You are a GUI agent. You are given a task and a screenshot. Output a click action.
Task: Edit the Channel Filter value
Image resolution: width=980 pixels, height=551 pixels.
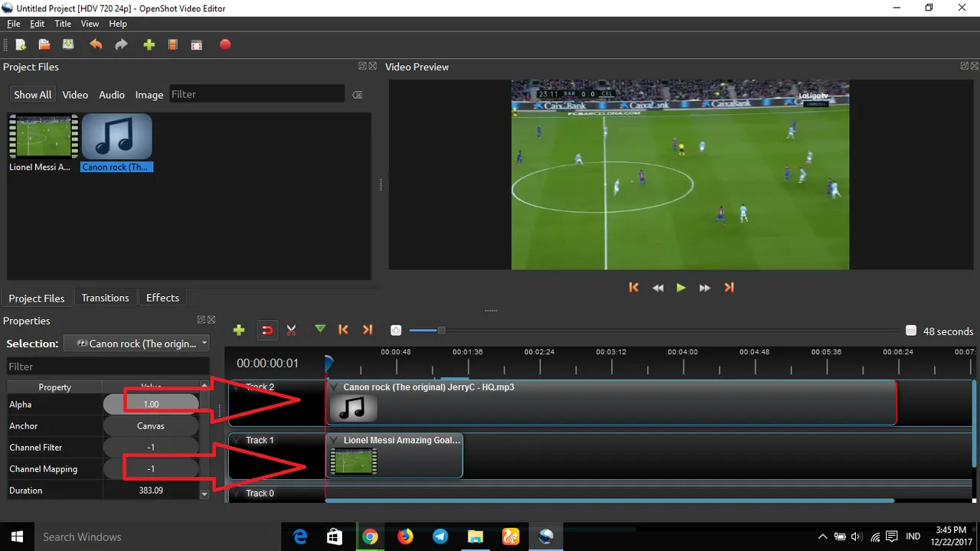click(151, 447)
